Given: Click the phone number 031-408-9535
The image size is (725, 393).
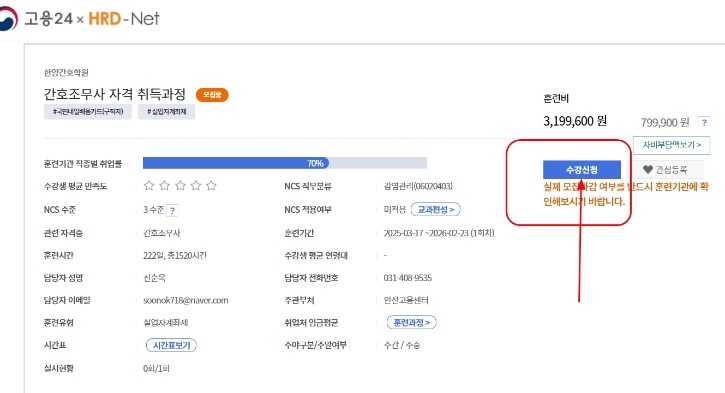Looking at the screenshot, I should (x=408, y=278).
